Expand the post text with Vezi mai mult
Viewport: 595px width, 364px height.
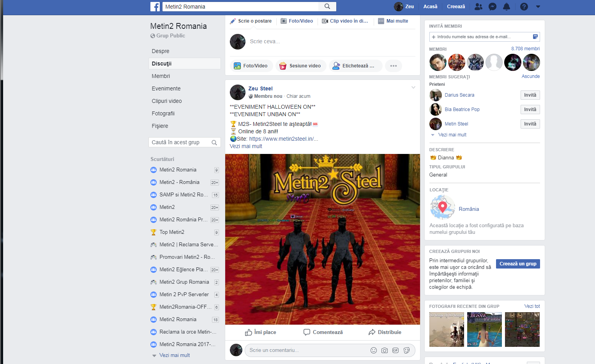246,147
